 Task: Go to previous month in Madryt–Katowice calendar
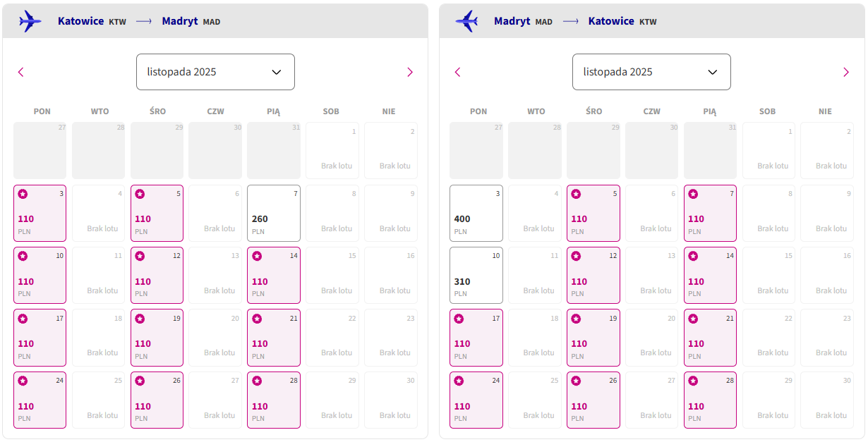(x=457, y=72)
